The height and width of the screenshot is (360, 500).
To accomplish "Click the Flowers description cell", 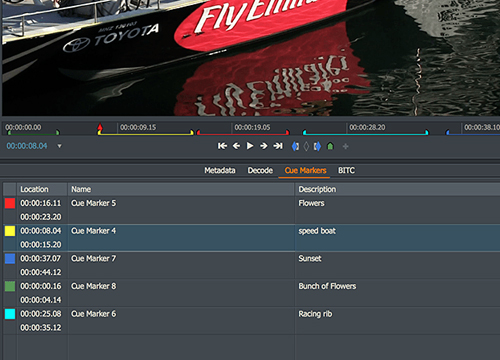I will (398, 210).
